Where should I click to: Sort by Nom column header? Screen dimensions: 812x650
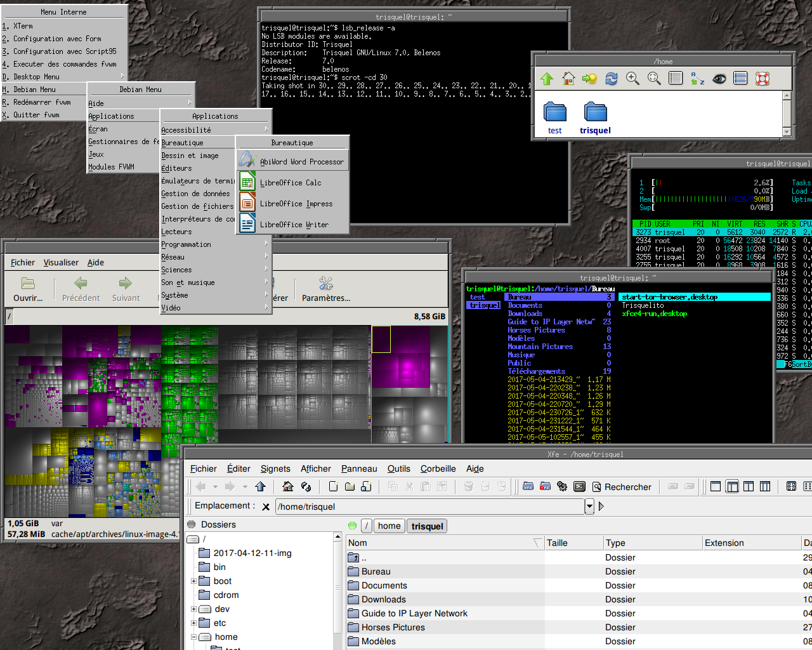[x=445, y=543]
